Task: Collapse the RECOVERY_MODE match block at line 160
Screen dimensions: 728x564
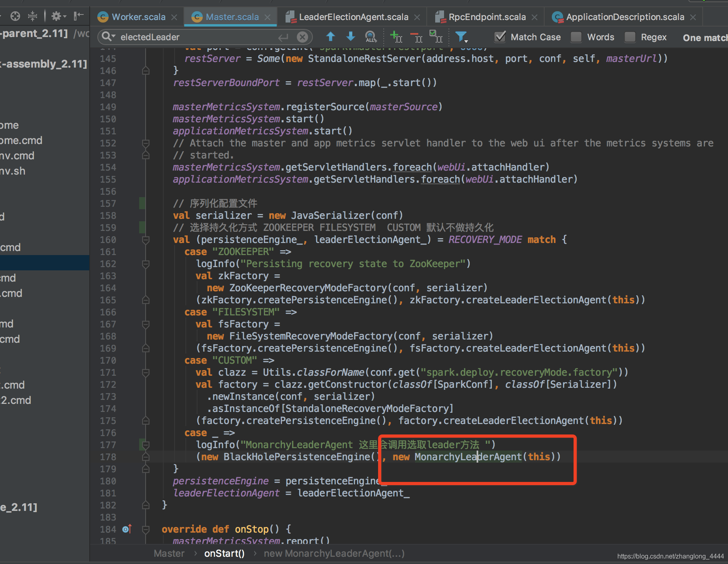Action: tap(146, 240)
